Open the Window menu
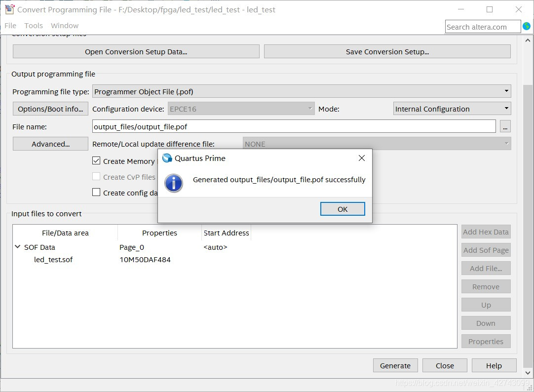 pyautogui.click(x=65, y=26)
